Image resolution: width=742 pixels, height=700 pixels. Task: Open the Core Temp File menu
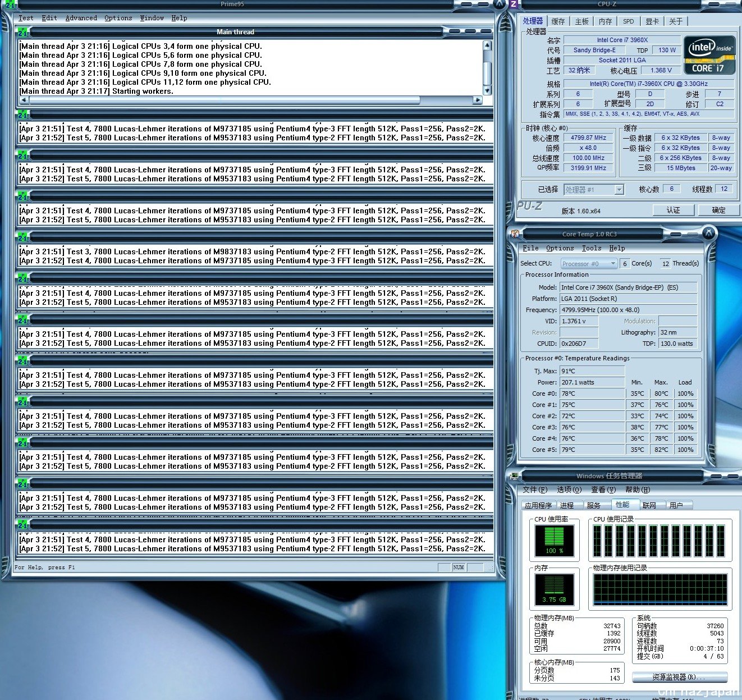tap(530, 248)
